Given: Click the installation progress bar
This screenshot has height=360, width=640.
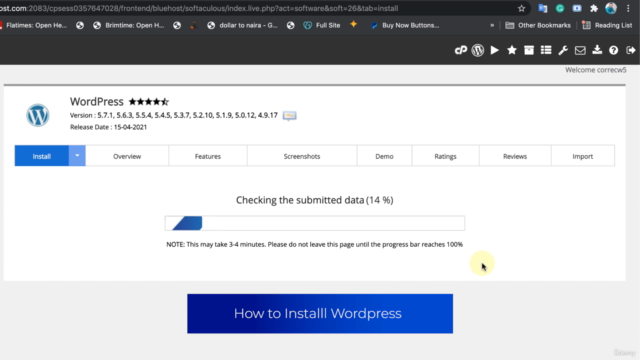Looking at the screenshot, I should (315, 223).
